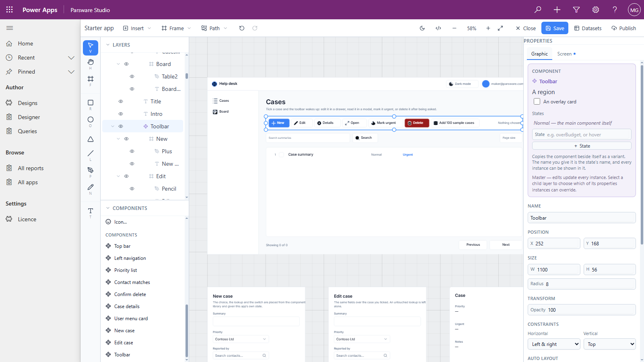The height and width of the screenshot is (362, 644).
Task: Hide the Board layer
Action: click(126, 64)
